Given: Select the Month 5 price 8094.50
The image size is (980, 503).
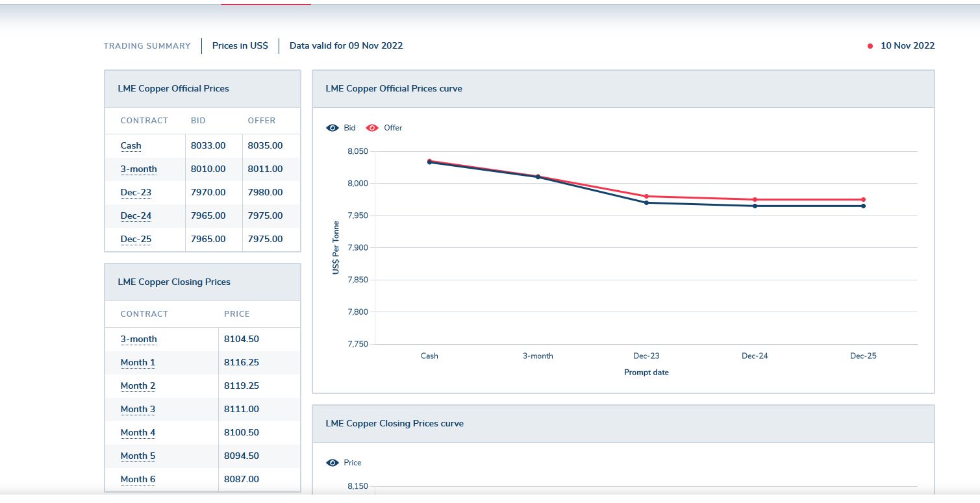Looking at the screenshot, I should coord(242,456).
